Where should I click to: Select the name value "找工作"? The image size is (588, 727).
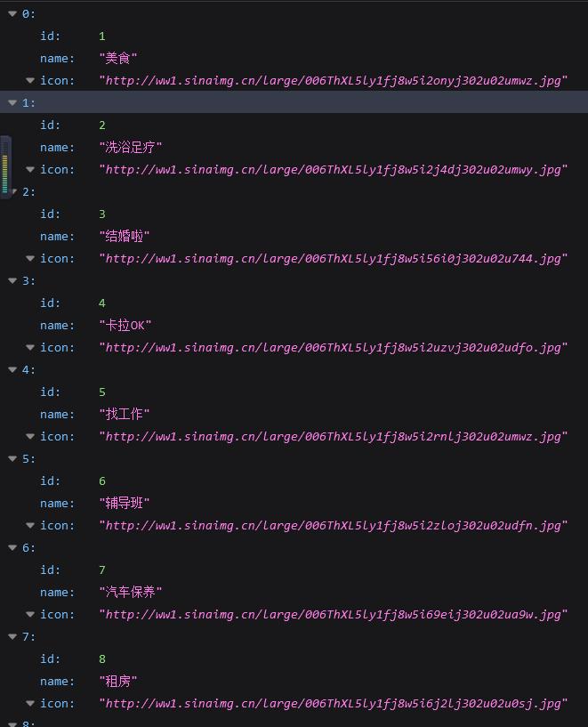pos(125,415)
